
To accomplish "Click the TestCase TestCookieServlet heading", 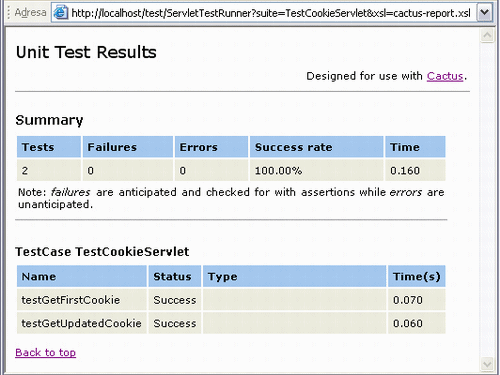I will click(102, 252).
